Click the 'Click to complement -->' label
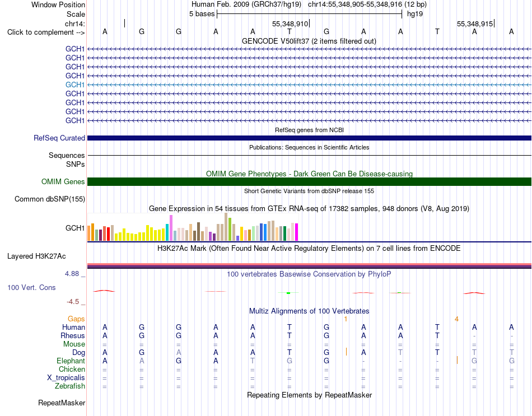 (46, 32)
